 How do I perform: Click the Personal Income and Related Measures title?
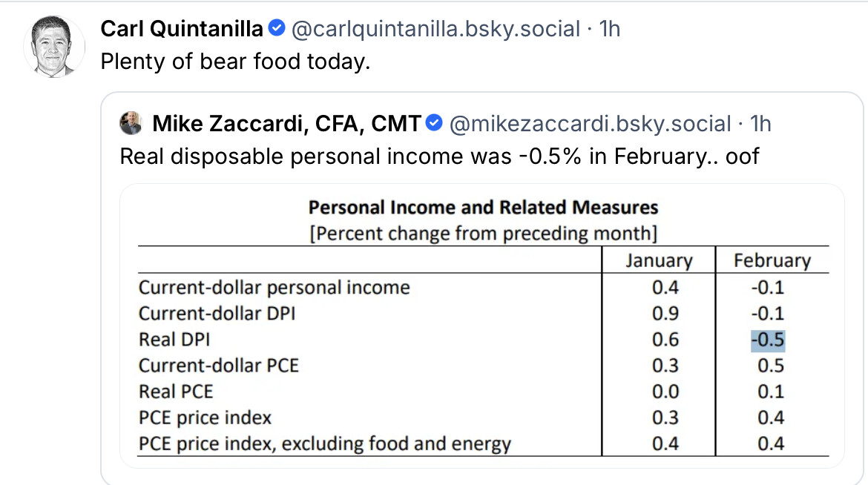pos(483,207)
